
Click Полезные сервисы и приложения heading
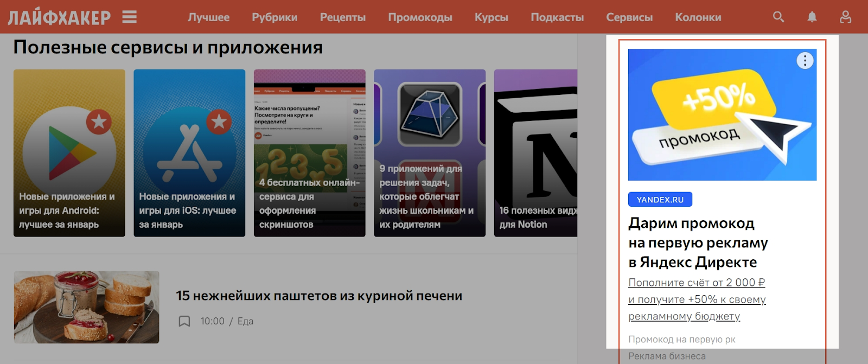(x=168, y=48)
